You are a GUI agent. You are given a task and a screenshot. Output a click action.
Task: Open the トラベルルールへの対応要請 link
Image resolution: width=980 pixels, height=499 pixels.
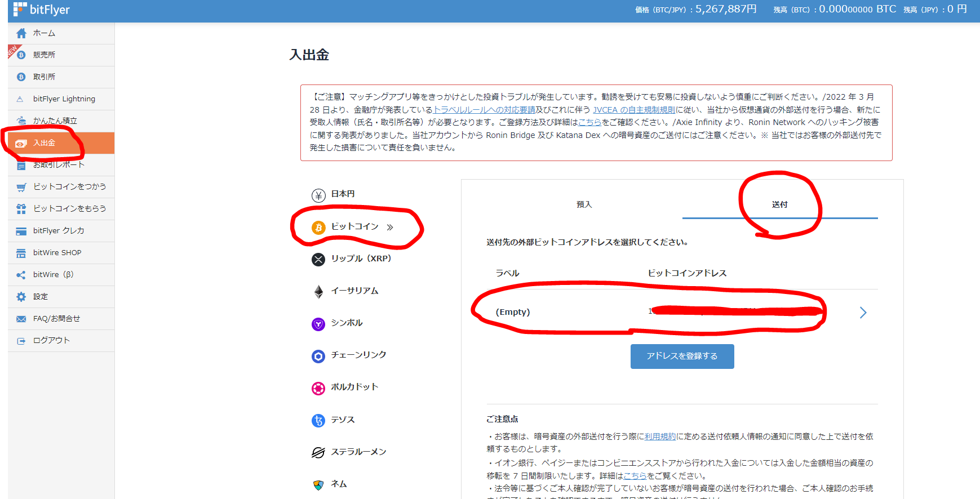[484, 110]
